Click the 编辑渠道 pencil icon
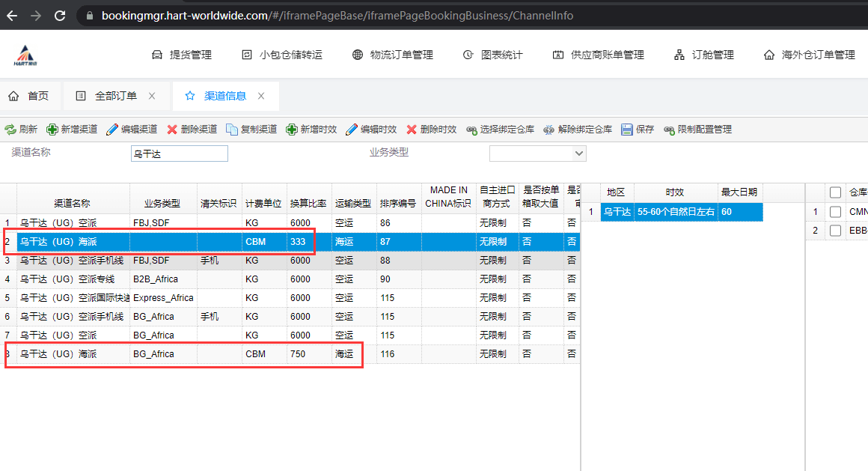Screen dimensions: 868x471 tap(112, 130)
